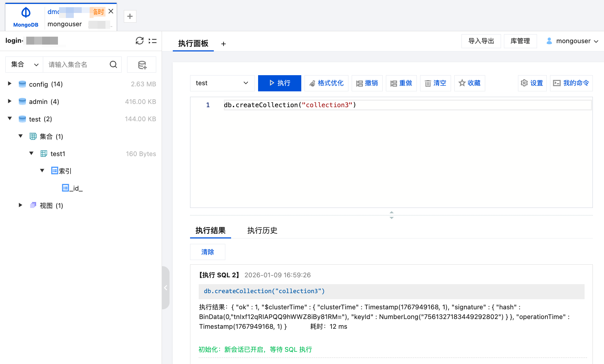Screen dimensions: 604x364
Task: Click the search icon in the collection filter
Action: 113,64
